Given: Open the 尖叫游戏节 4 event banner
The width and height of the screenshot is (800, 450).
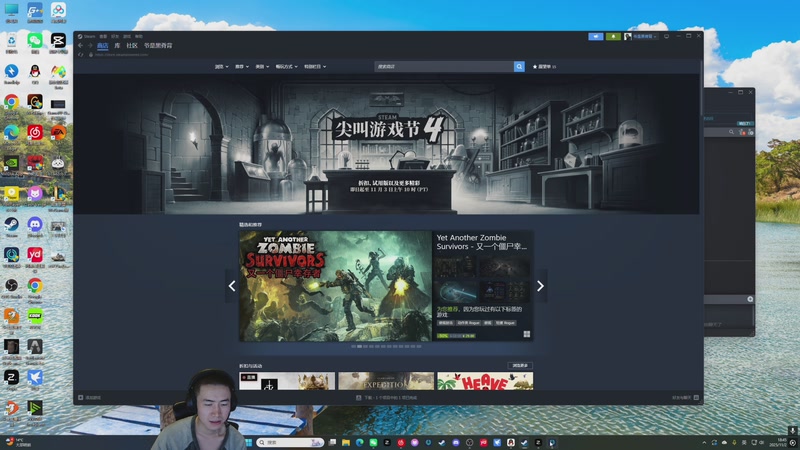Looking at the screenshot, I should pyautogui.click(x=387, y=144).
